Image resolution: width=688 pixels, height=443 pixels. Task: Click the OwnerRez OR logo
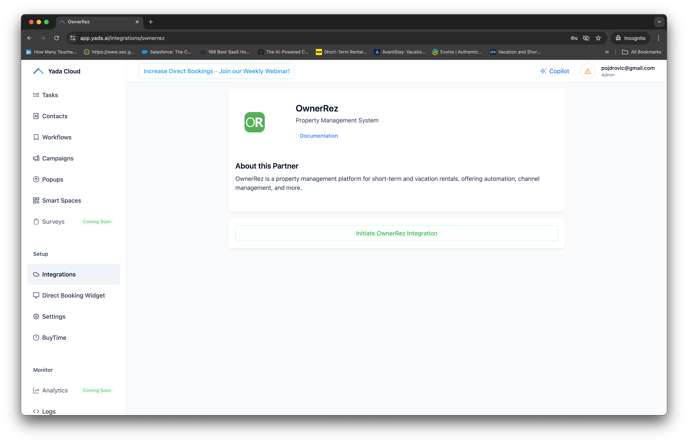pos(254,122)
